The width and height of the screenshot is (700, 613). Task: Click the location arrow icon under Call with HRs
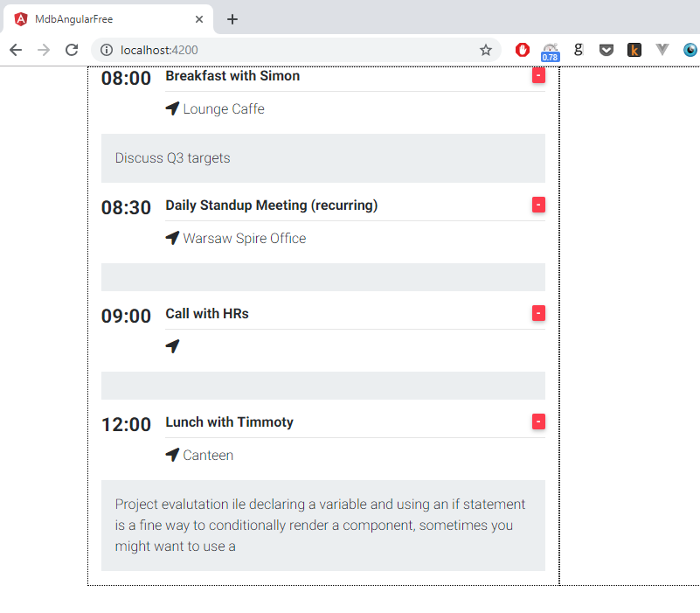click(x=172, y=346)
